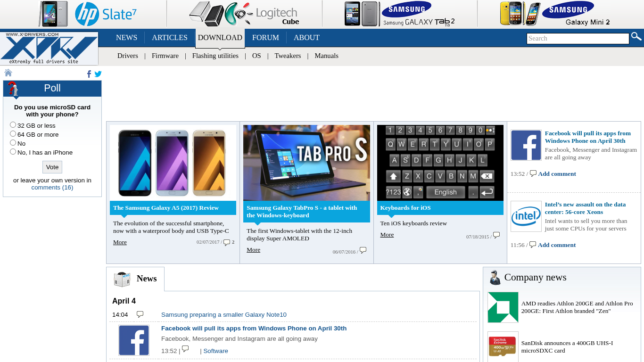Viewport: 644px width, 362px height.
Task: Open the DOWNLOAD menu item
Action: coord(220,38)
